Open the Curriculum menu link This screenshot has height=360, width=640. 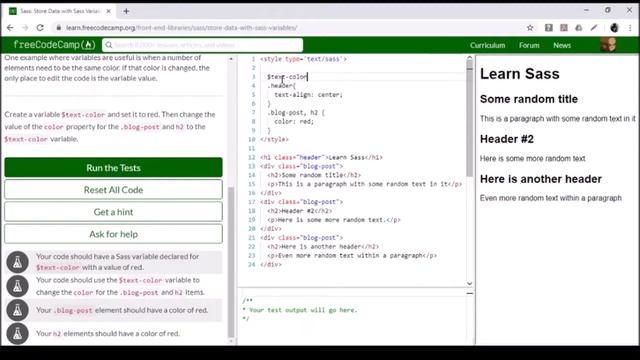487,45
